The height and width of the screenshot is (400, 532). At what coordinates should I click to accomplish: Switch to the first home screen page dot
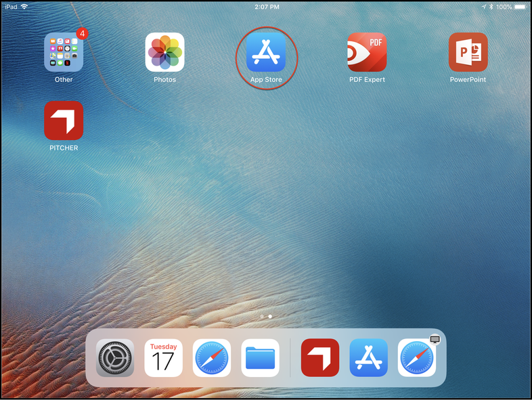[x=262, y=316]
